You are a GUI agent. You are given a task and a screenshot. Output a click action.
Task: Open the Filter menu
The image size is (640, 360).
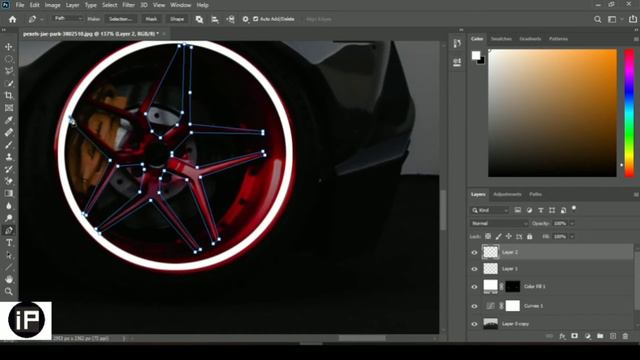[129, 5]
